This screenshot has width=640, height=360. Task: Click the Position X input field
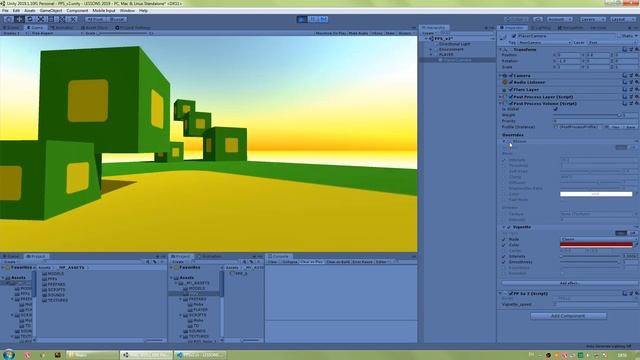(x=569, y=55)
